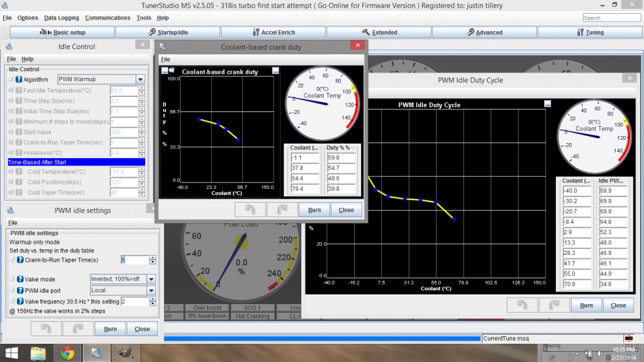644x362 pixels.
Task: Click the note icon beside Valve mode
Action: point(13,280)
